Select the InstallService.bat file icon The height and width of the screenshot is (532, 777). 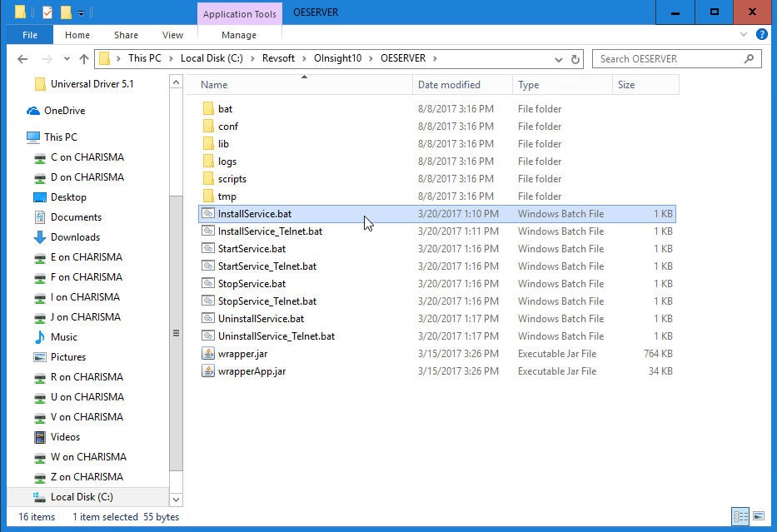pyautogui.click(x=208, y=213)
